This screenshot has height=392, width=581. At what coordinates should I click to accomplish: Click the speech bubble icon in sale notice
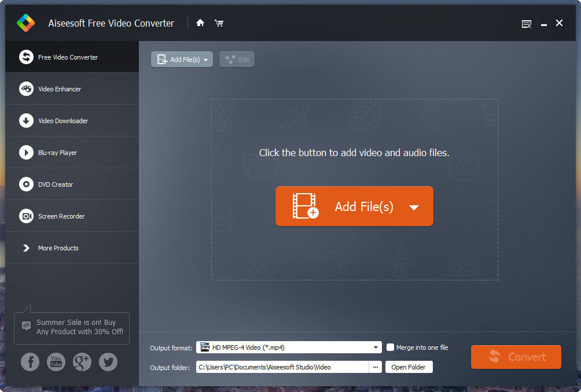[26, 326]
